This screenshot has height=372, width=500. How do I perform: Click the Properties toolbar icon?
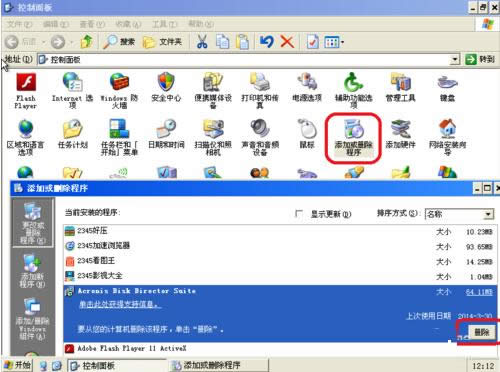(312, 42)
